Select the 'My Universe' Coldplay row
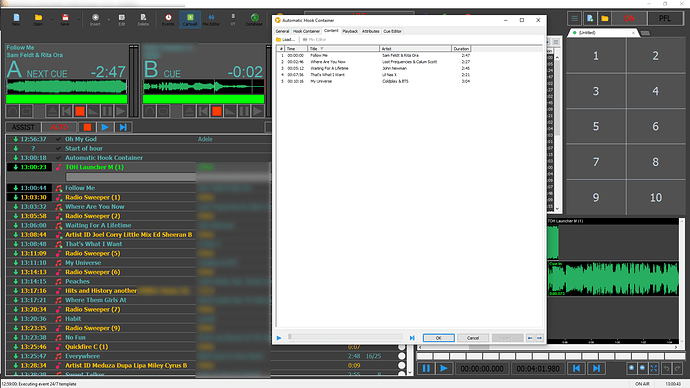This screenshot has height=388, width=690. coord(374,81)
